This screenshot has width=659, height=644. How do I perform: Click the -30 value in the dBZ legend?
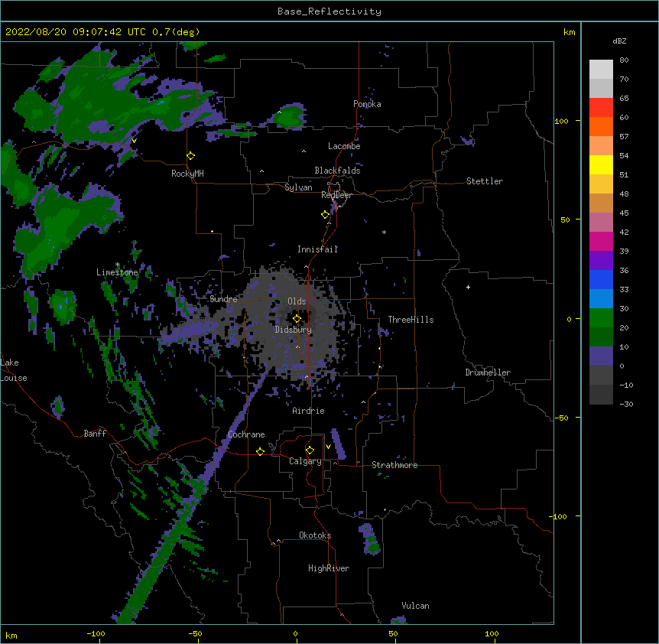(626, 404)
